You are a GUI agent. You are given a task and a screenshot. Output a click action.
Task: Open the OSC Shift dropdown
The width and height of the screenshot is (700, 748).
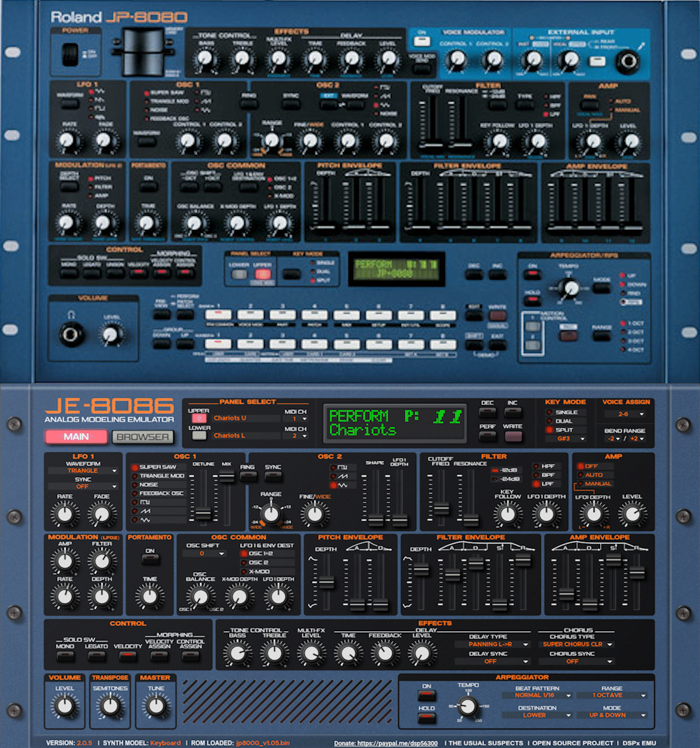click(x=204, y=554)
